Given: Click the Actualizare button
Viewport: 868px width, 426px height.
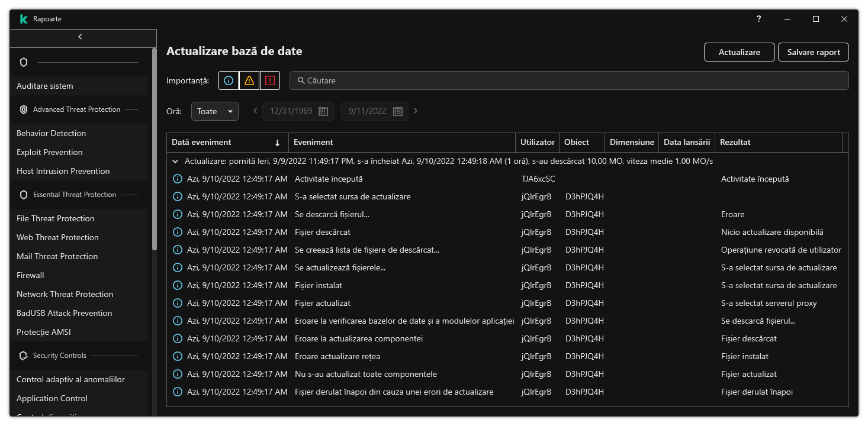Looking at the screenshot, I should click(739, 52).
